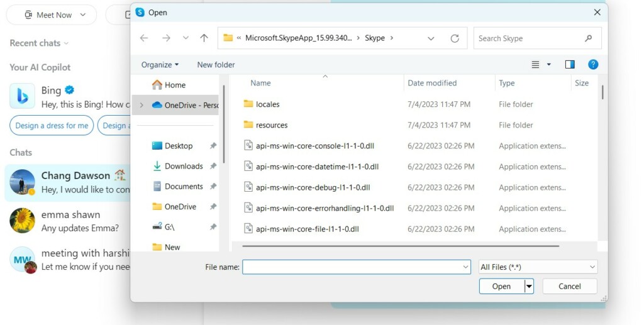
Task: Click the Back navigation arrow
Action: click(144, 38)
